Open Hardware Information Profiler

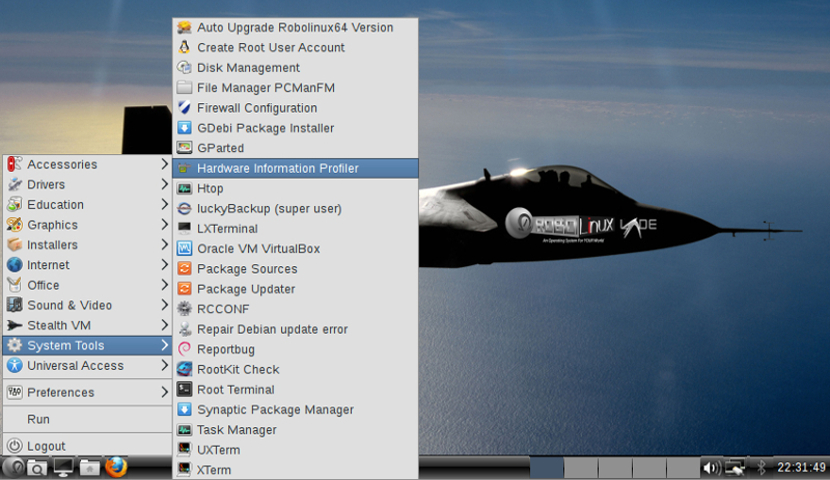pyautogui.click(x=277, y=168)
